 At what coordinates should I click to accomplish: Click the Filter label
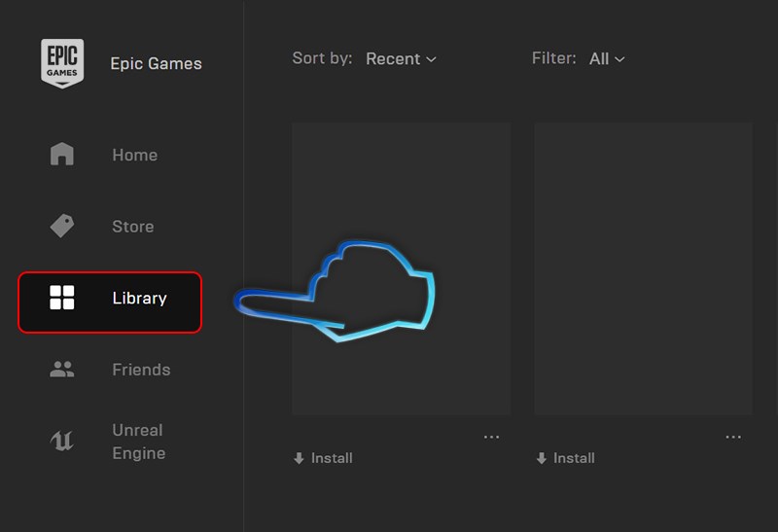pos(553,58)
